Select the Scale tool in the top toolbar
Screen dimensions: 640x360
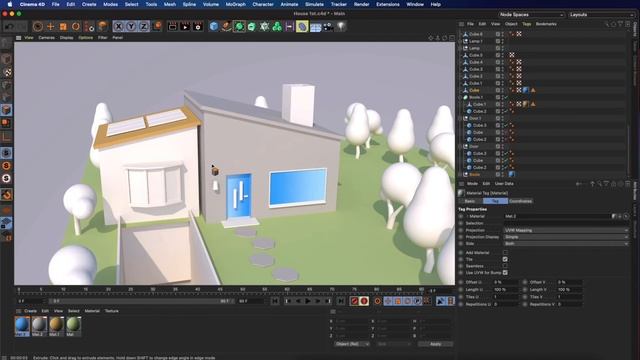tap(63, 27)
